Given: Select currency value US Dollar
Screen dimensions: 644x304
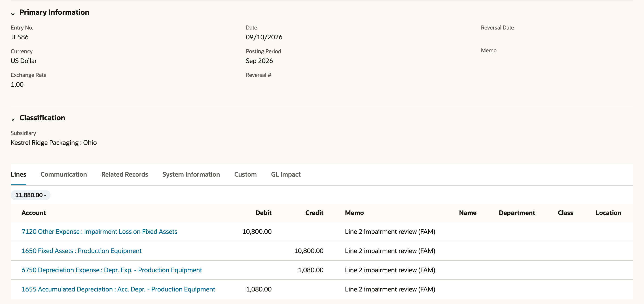Looking at the screenshot, I should (24, 61).
